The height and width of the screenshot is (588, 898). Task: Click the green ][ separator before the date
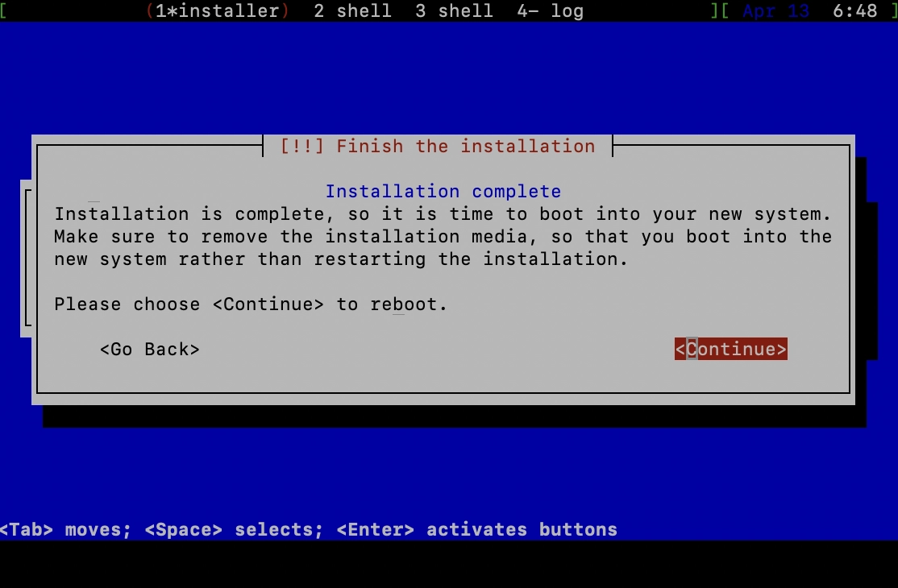pyautogui.click(x=719, y=10)
